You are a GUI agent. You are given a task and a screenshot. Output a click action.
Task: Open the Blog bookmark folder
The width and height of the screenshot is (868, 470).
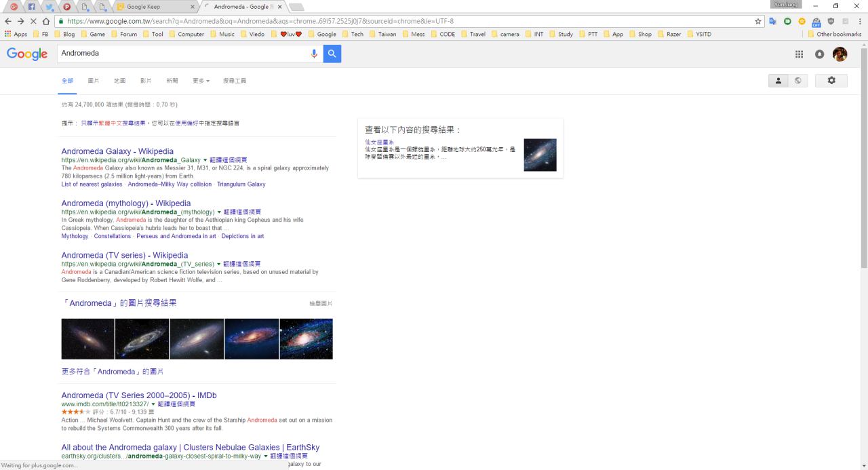coord(64,34)
